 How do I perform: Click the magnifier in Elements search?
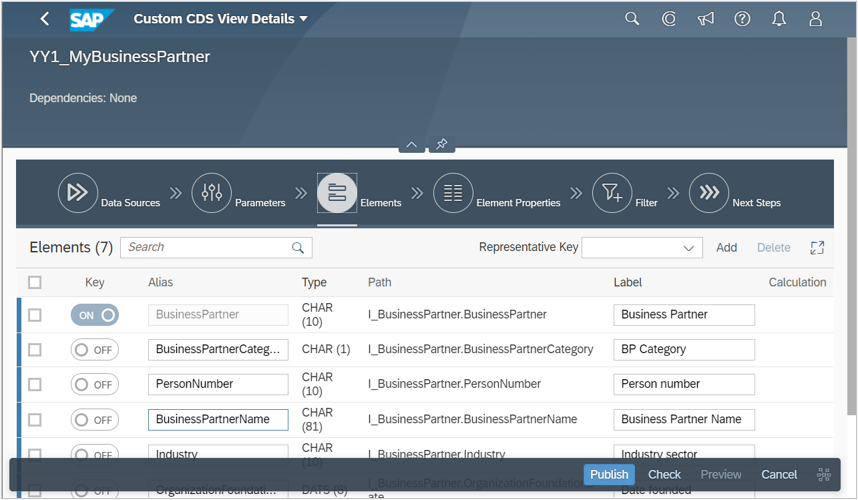(298, 247)
